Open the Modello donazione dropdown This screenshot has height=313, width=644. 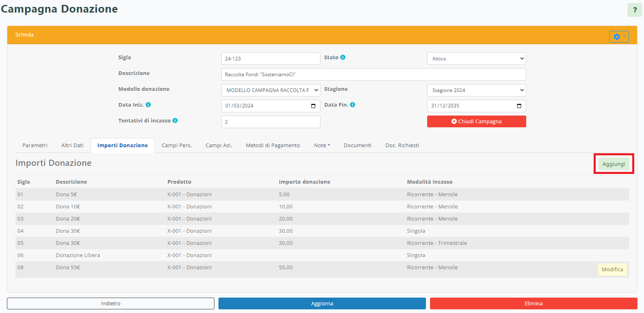click(270, 90)
